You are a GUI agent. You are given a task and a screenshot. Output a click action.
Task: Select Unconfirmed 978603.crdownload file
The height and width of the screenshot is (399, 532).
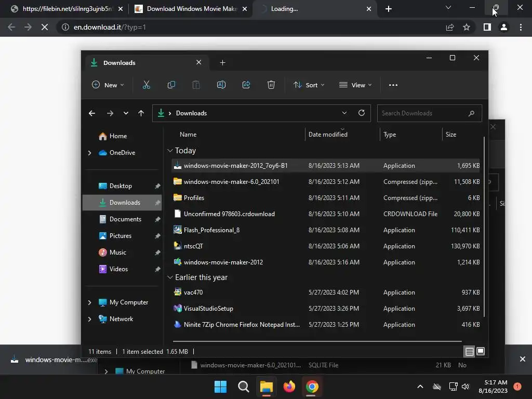[326, 214]
